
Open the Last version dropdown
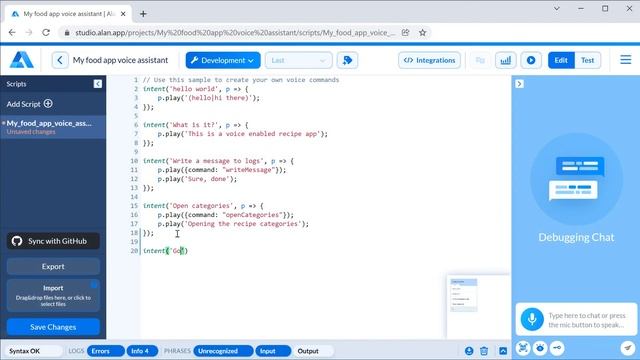click(299, 60)
